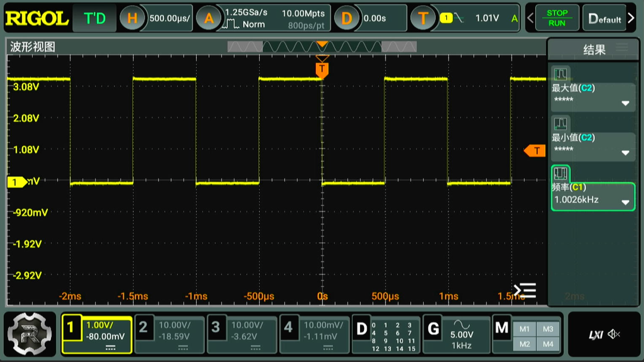
Task: Open the orange D delay settings icon
Action: click(x=346, y=18)
